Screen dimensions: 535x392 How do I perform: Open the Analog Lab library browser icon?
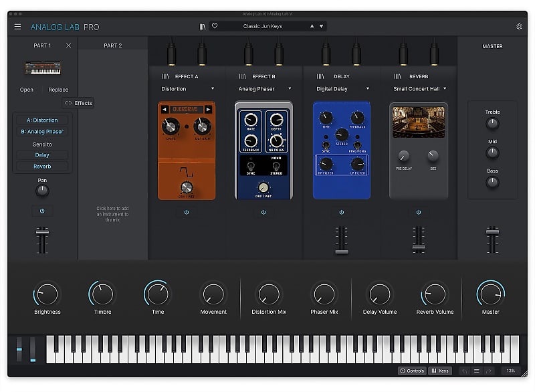203,25
